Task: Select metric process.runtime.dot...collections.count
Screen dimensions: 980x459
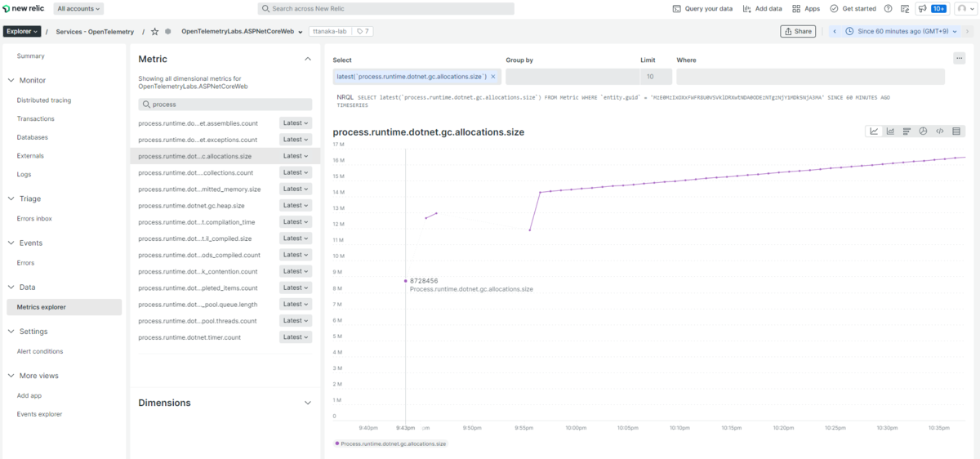Action: point(196,172)
